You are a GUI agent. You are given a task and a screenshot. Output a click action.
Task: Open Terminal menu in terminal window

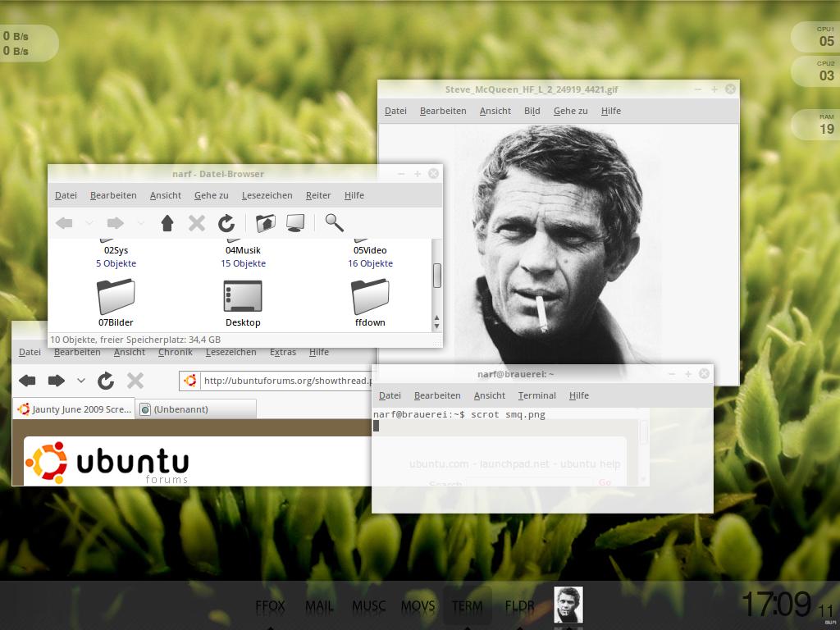coord(536,395)
